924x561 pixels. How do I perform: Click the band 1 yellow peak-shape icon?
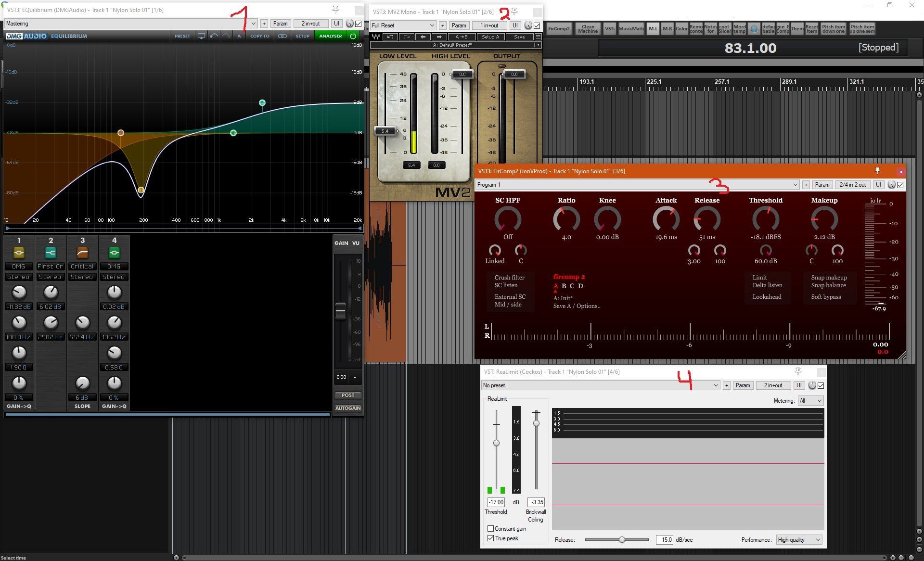[x=19, y=253]
